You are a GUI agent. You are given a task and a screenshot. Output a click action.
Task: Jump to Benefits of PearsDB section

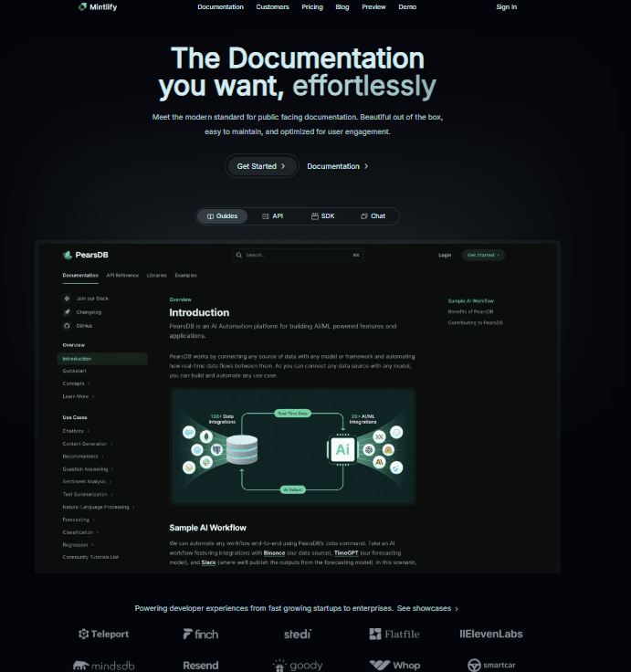tap(470, 311)
